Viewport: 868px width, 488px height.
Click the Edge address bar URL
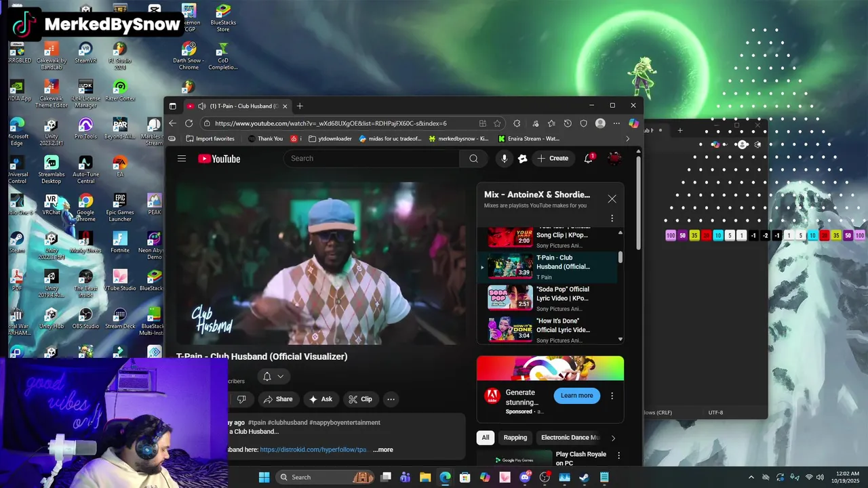point(331,123)
